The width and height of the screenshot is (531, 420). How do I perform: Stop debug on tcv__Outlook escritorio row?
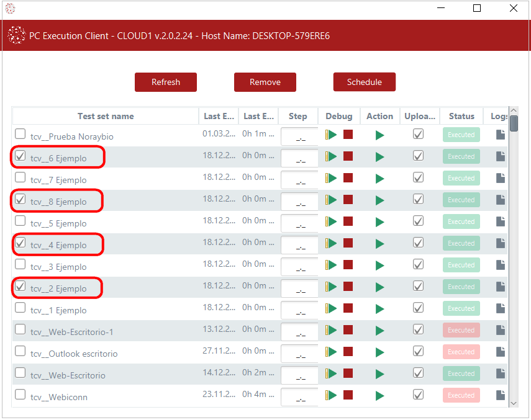(x=348, y=352)
